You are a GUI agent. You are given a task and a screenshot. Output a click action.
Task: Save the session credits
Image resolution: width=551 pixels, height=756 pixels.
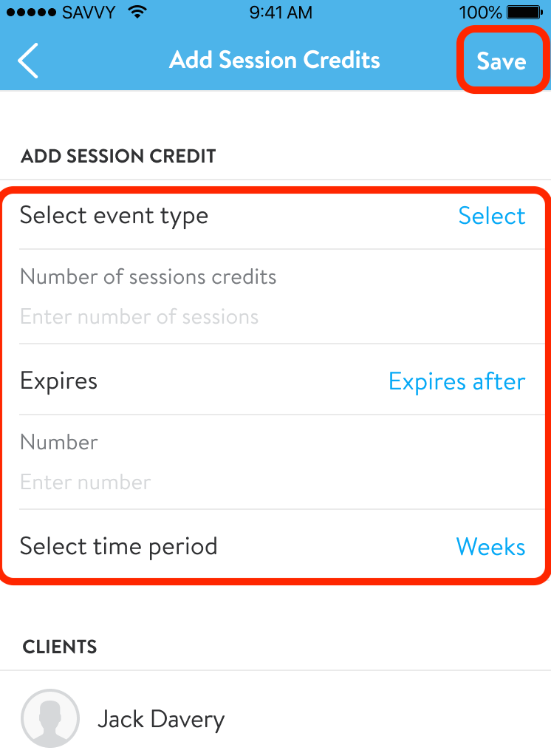point(502,61)
